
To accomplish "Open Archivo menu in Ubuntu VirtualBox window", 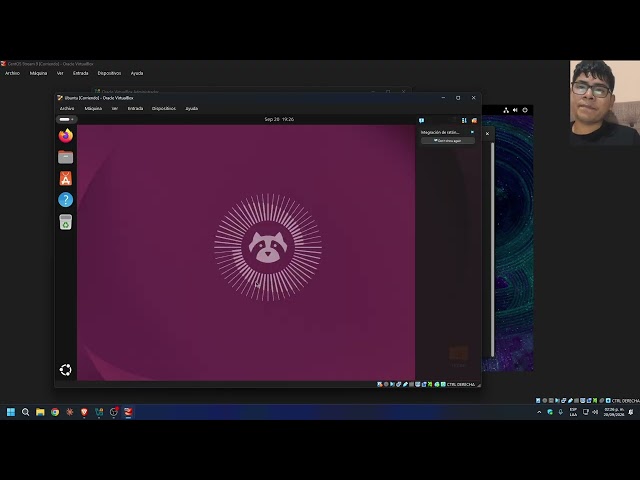I will coord(67,109).
